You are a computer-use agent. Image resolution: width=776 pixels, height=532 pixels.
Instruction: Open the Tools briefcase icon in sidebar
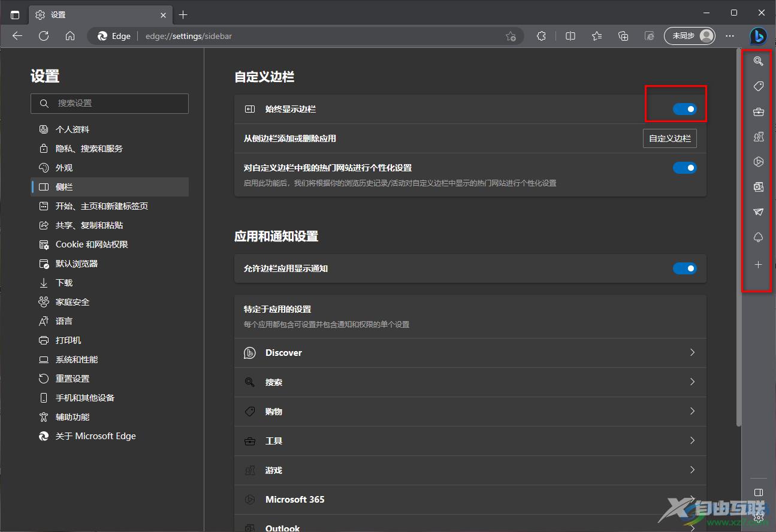click(758, 112)
